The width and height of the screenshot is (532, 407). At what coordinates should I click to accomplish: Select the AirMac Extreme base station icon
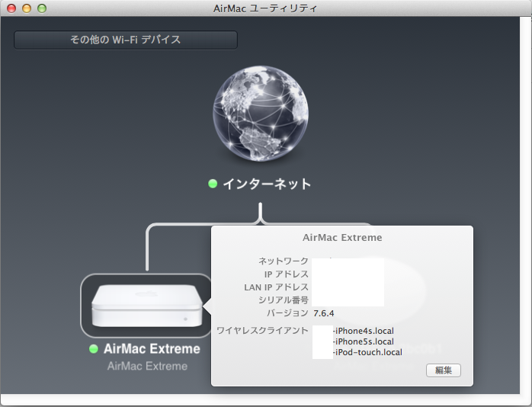146,305
